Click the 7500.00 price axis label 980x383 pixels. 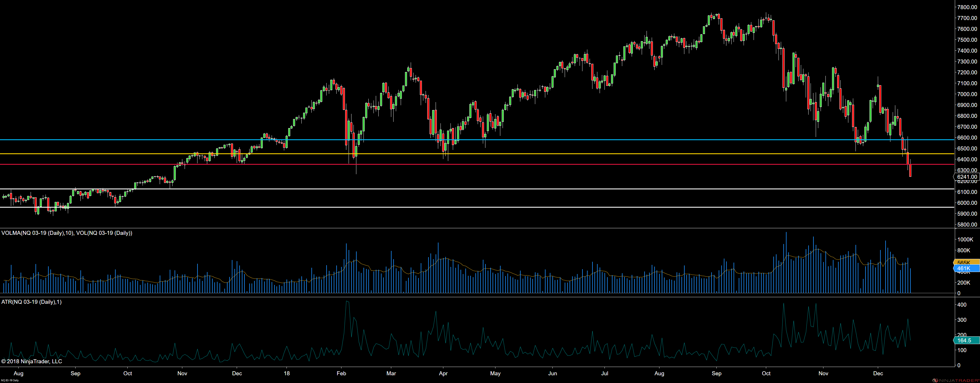[967, 39]
